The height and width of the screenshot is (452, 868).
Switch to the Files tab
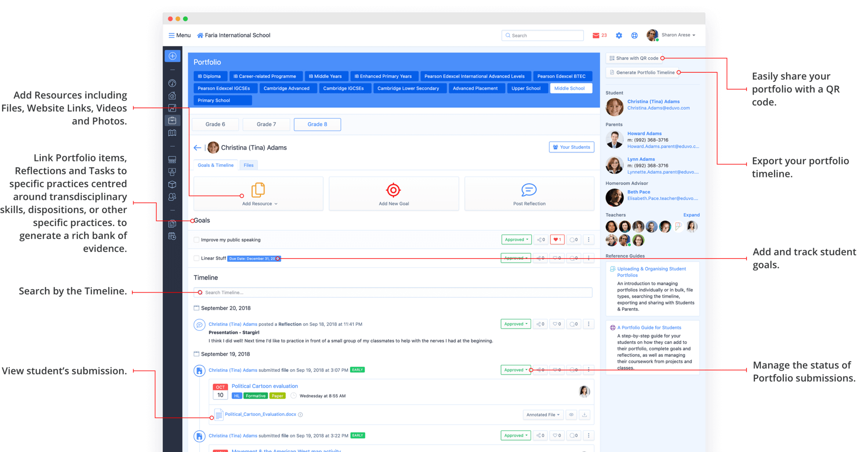coord(249,165)
